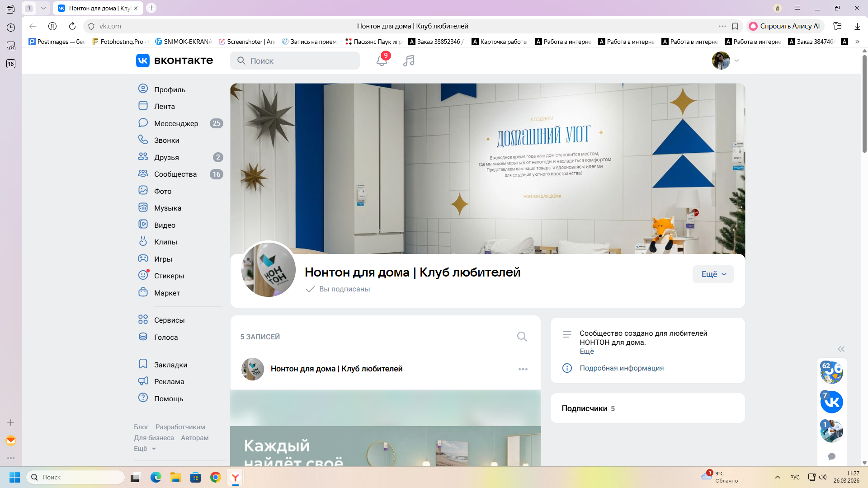Viewport: 868px width, 488px height.
Task: Click 'Спросить Алису AI' button
Action: 785,26
